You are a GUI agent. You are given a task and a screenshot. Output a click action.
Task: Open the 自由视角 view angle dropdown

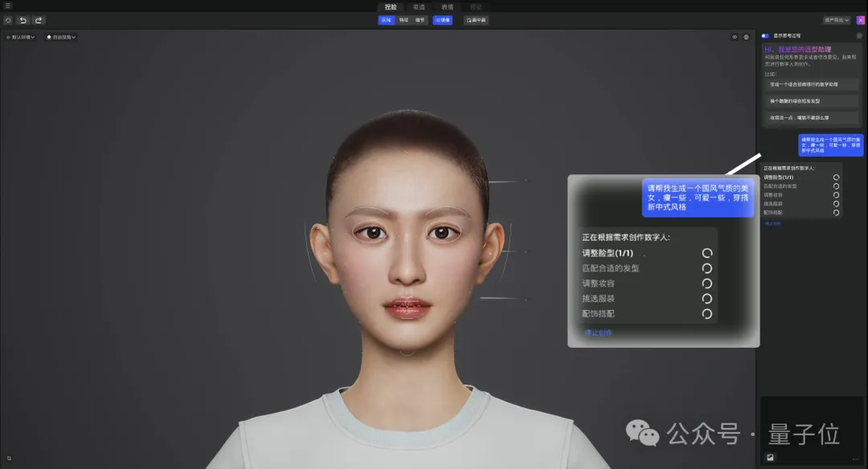click(x=61, y=37)
